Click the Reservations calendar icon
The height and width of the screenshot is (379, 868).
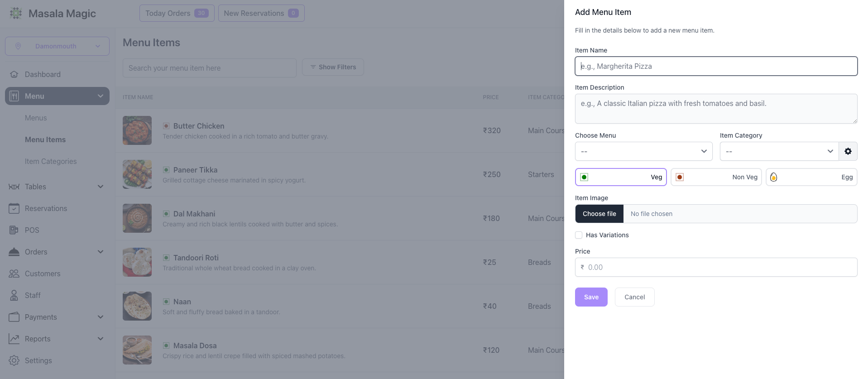click(x=14, y=208)
